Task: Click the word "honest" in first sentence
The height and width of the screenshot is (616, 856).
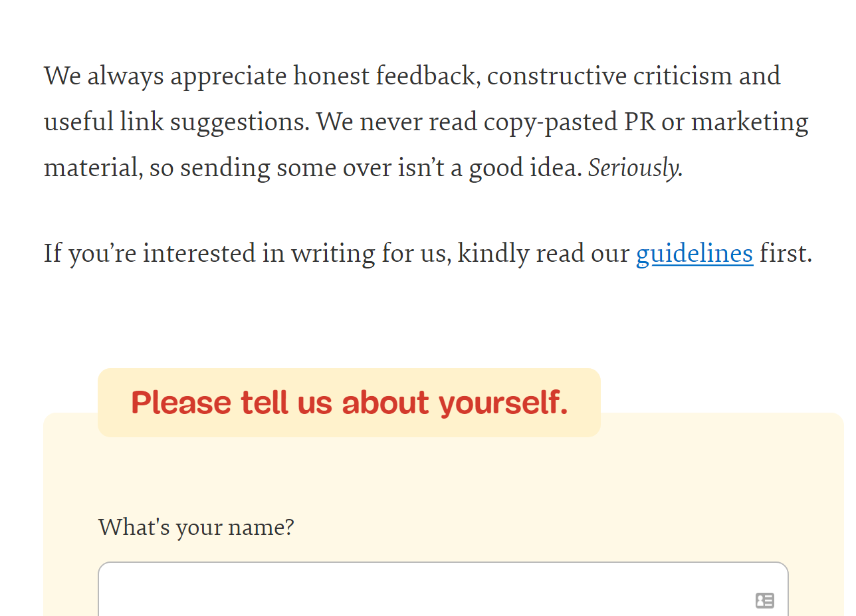Action: pyautogui.click(x=331, y=76)
